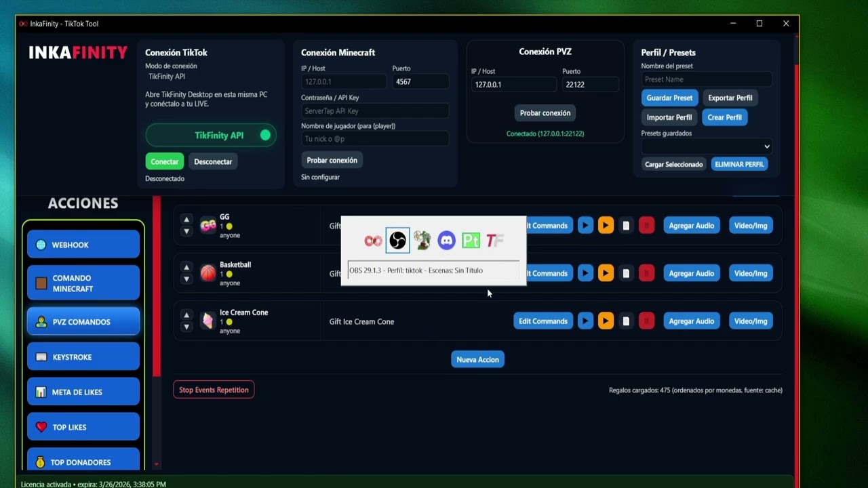Edit Commands for the Ice Cream Cone action
Image resolution: width=868 pixels, height=488 pixels.
click(543, 321)
